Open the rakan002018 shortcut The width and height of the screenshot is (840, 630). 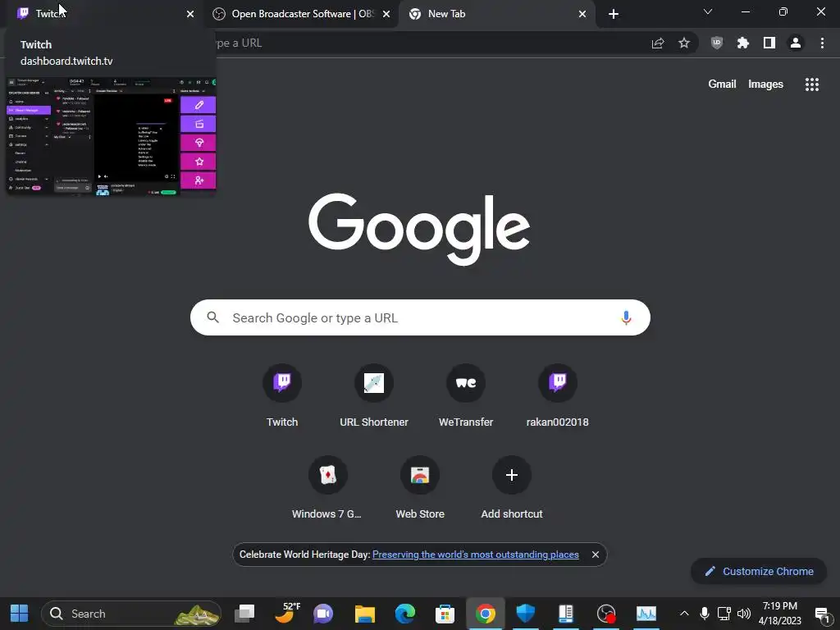(x=558, y=395)
